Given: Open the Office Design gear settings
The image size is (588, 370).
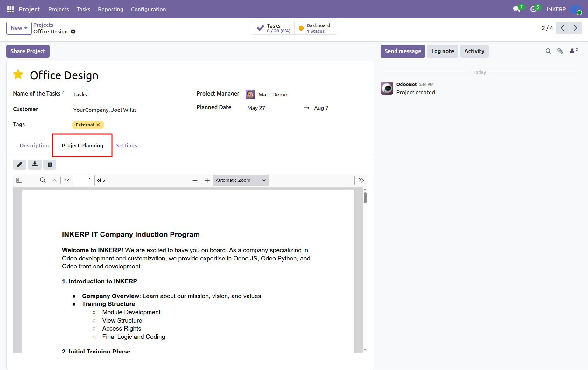Looking at the screenshot, I should [73, 32].
